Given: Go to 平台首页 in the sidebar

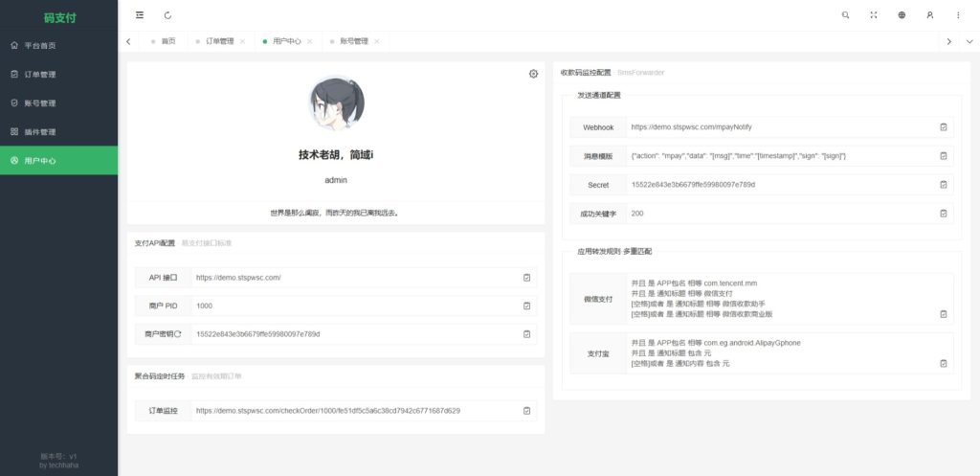Looking at the screenshot, I should 58,46.
